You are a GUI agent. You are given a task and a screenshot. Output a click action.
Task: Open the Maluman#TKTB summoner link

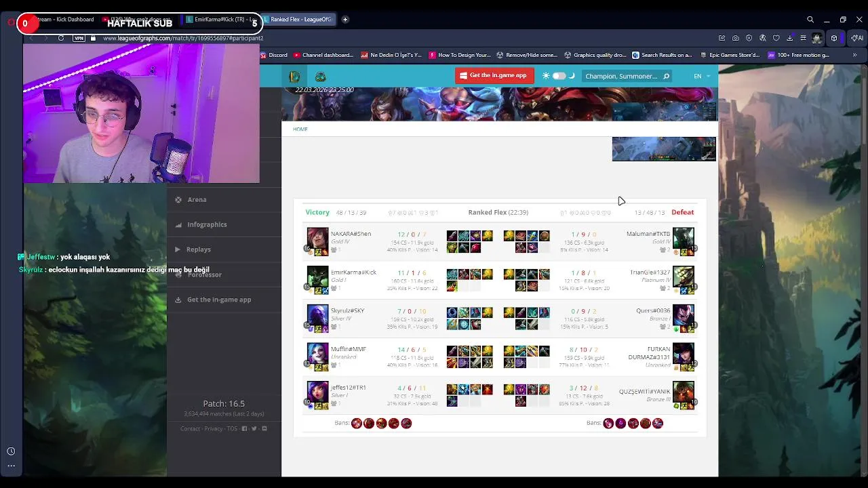(648, 234)
